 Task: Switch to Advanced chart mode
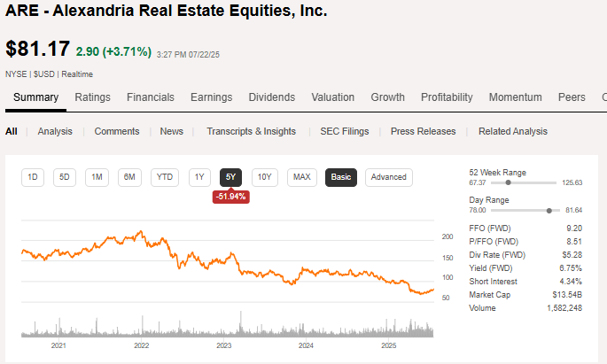click(x=388, y=177)
